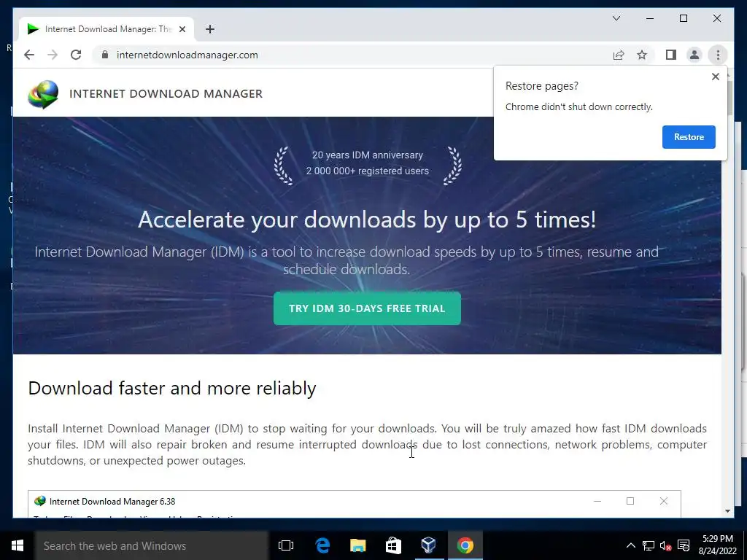This screenshot has width=747, height=560.
Task: Click the Chrome forward arrow
Action: [53, 55]
